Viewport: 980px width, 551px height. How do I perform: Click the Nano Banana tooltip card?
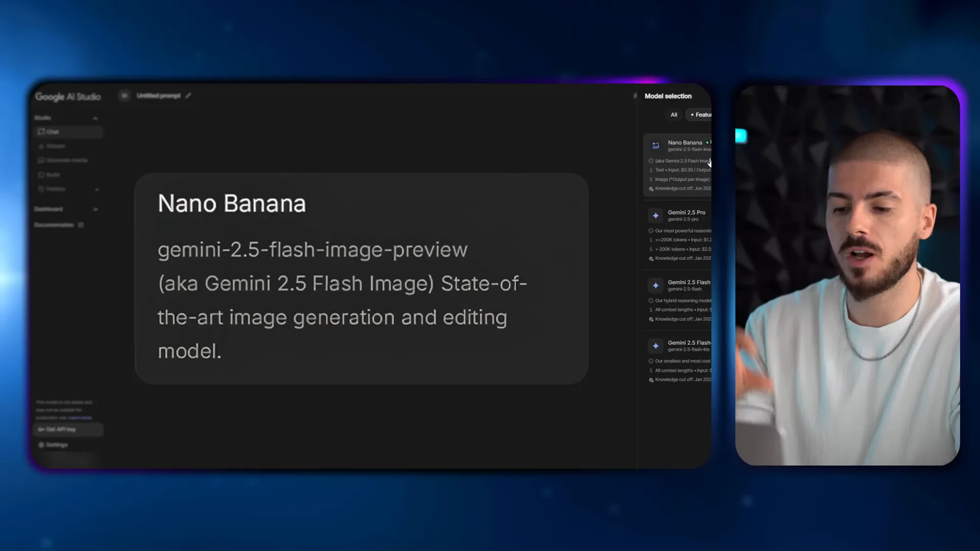361,279
